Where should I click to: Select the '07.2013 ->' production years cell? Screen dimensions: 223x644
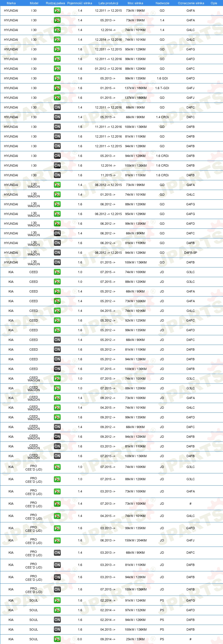[108, 504]
